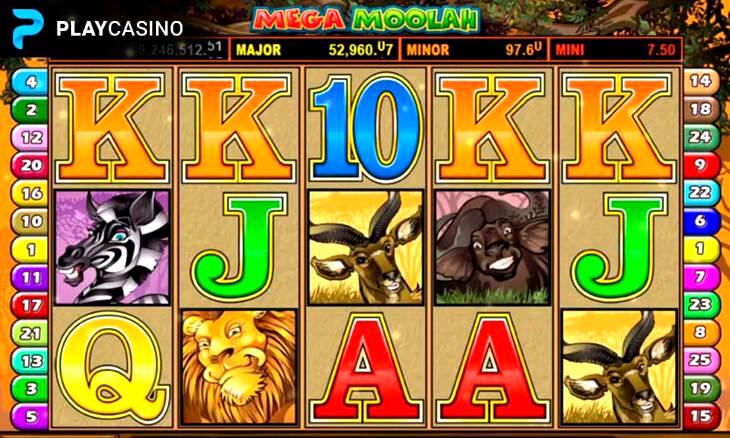The width and height of the screenshot is (730, 438).
Task: Click the MINI jackpot counter
Action: [615, 49]
